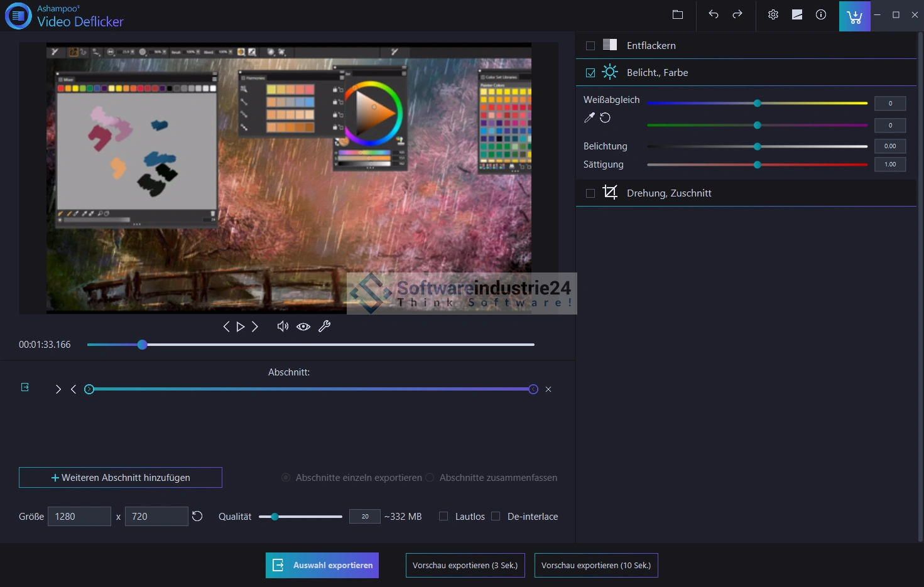Open the video file folder icon
Screen dimensions: 924x587
tap(677, 14)
